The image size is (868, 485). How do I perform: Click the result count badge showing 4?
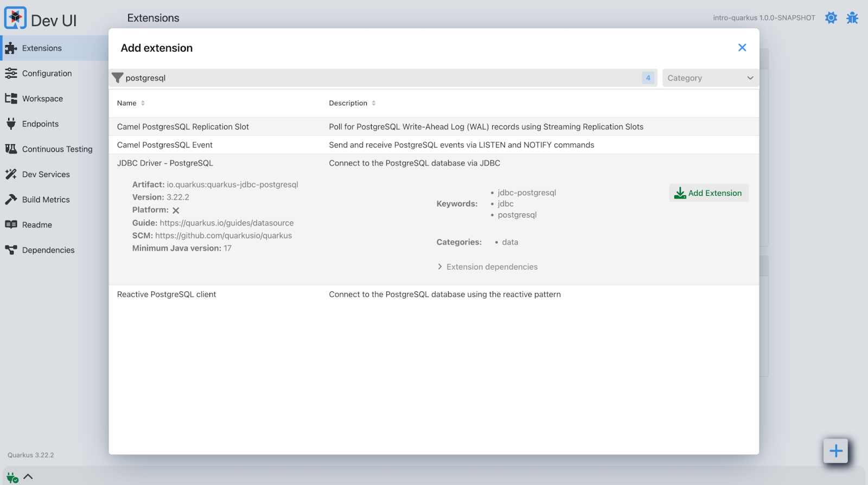(x=648, y=78)
